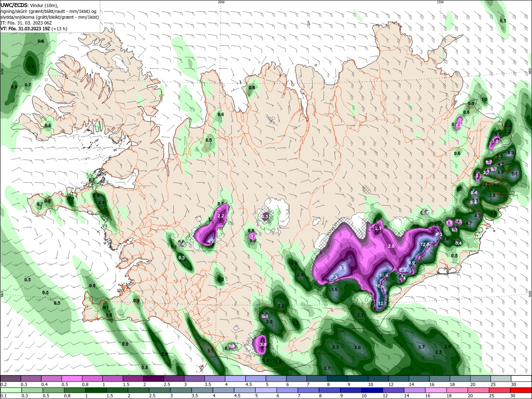The width and height of the screenshot is (532, 399).
Task: Click the '13.2' snowfall value on the map
Action: (x=382, y=303)
